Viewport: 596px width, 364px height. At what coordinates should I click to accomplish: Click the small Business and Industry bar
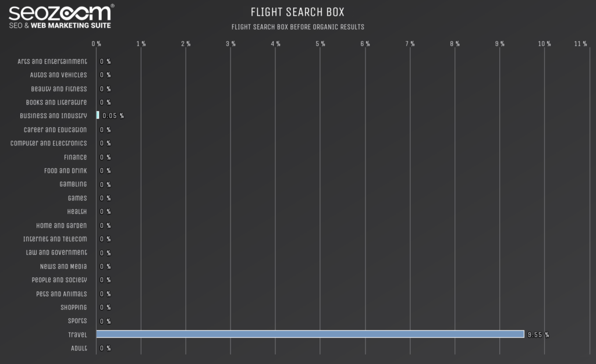click(98, 115)
